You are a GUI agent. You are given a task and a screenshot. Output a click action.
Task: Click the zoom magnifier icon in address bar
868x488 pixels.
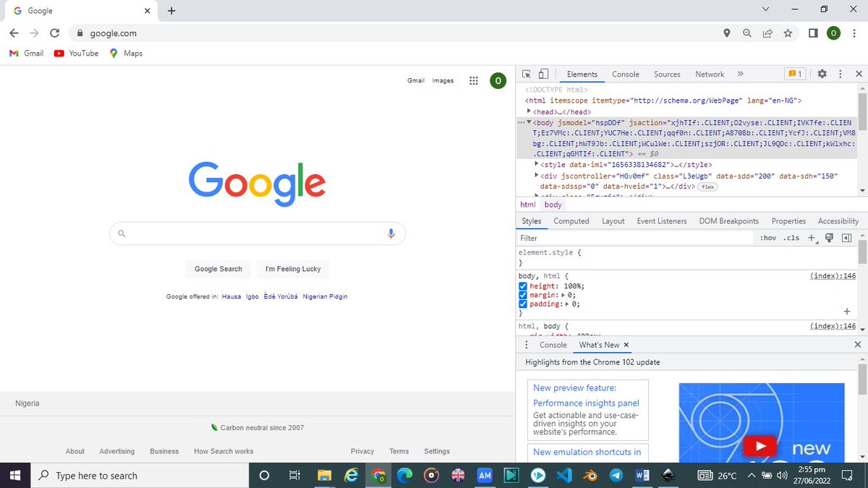click(x=747, y=33)
